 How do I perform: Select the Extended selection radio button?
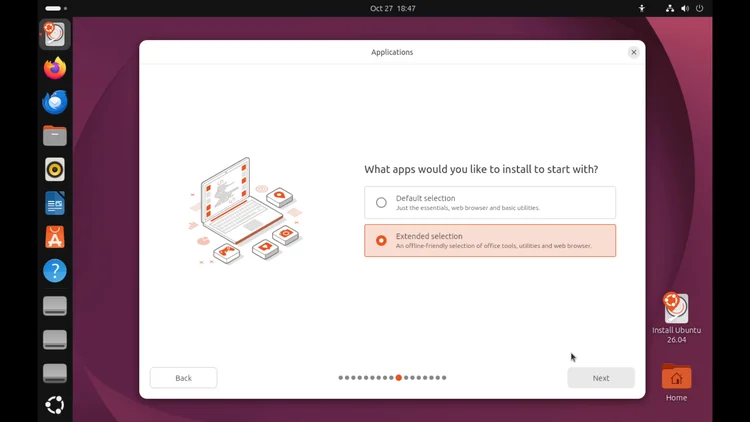tap(381, 240)
